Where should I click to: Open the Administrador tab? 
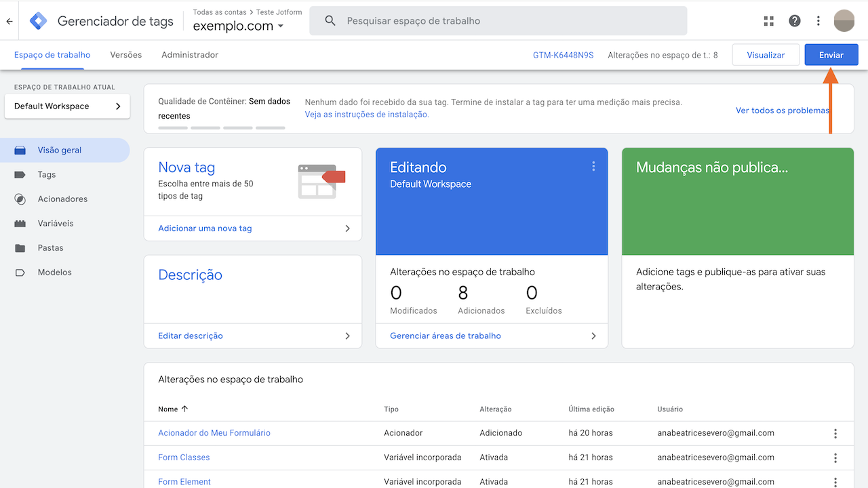click(x=190, y=55)
